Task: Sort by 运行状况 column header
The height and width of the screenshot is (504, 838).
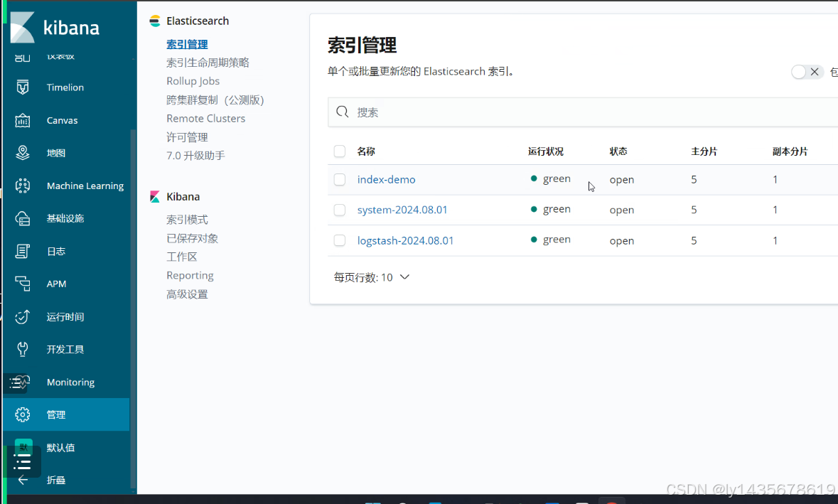Action: (x=546, y=151)
